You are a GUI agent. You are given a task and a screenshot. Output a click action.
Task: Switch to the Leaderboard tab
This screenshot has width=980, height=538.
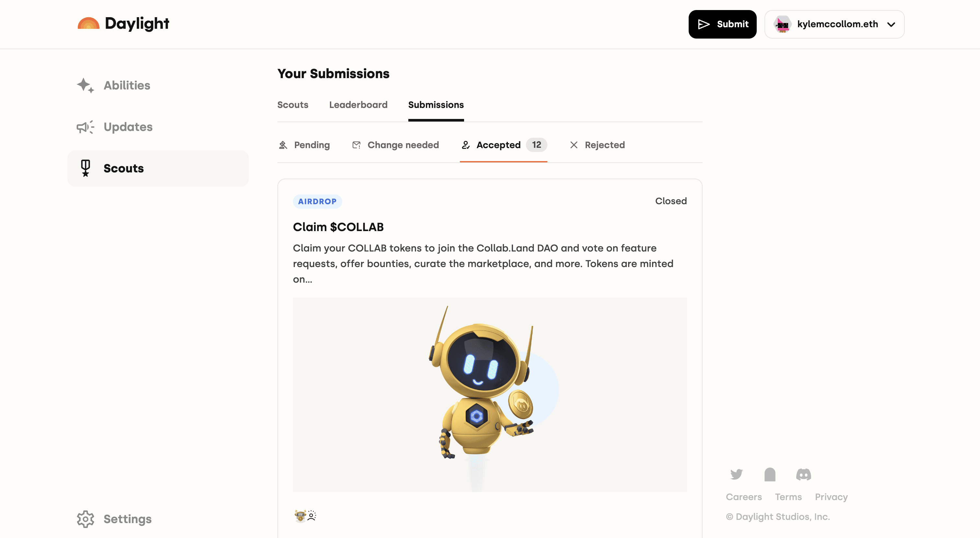[358, 105]
